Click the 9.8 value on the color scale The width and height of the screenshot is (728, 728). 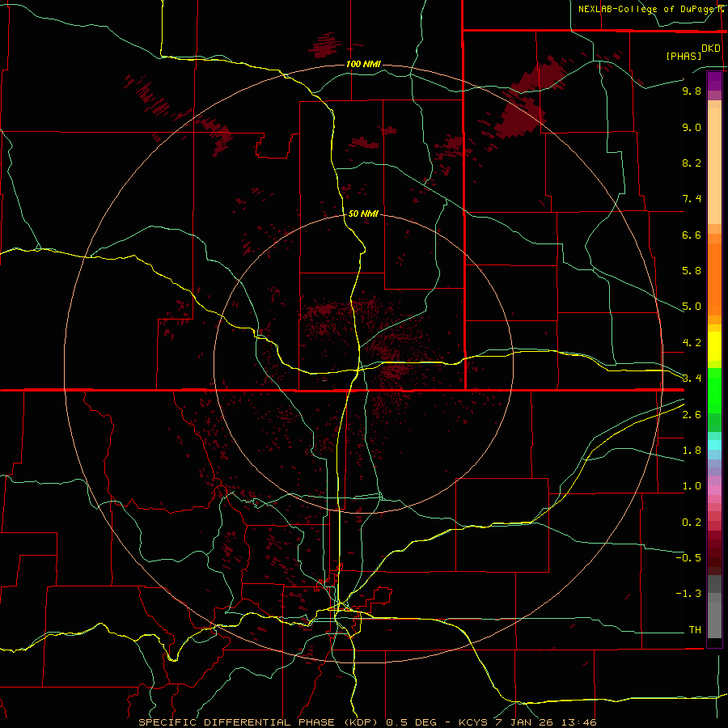point(692,91)
